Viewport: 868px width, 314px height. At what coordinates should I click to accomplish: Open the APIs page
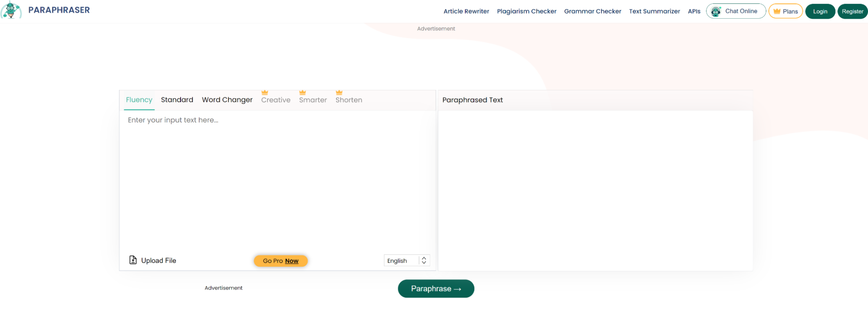tap(694, 11)
